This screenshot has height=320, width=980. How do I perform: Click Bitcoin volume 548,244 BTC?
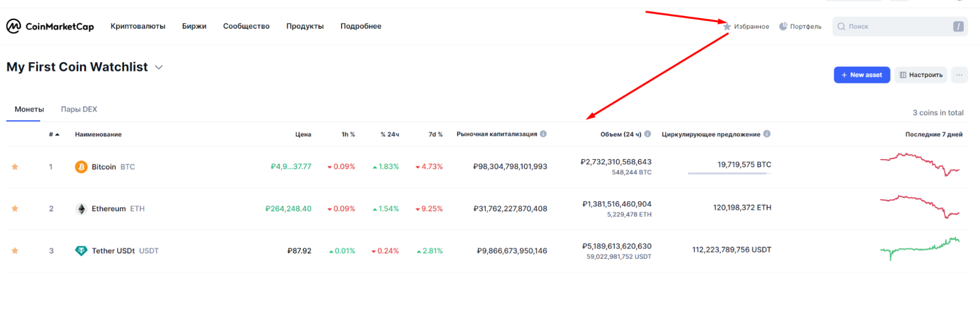pos(631,172)
